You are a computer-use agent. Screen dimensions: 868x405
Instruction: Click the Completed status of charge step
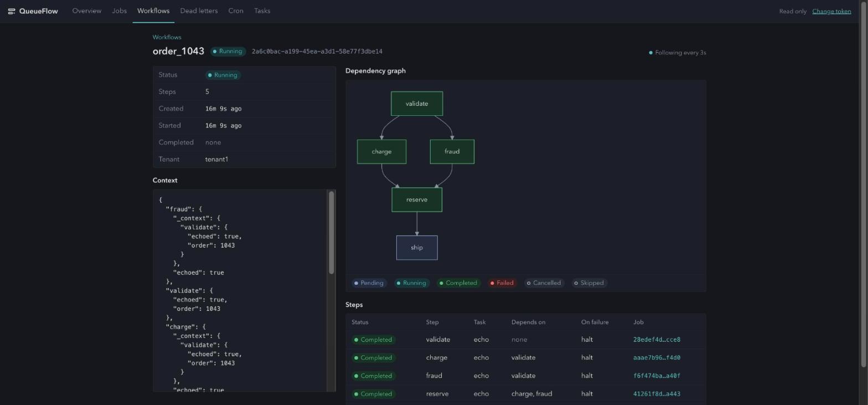click(374, 358)
